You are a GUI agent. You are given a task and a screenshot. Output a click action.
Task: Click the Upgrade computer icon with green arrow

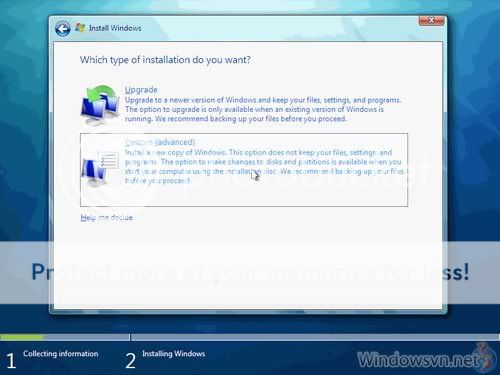100,105
